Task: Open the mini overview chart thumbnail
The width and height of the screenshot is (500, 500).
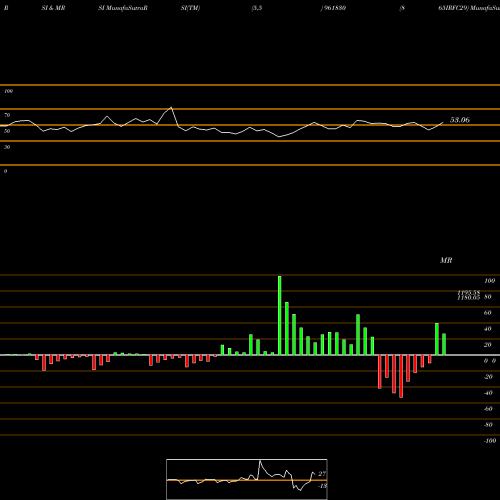Action: point(247,479)
